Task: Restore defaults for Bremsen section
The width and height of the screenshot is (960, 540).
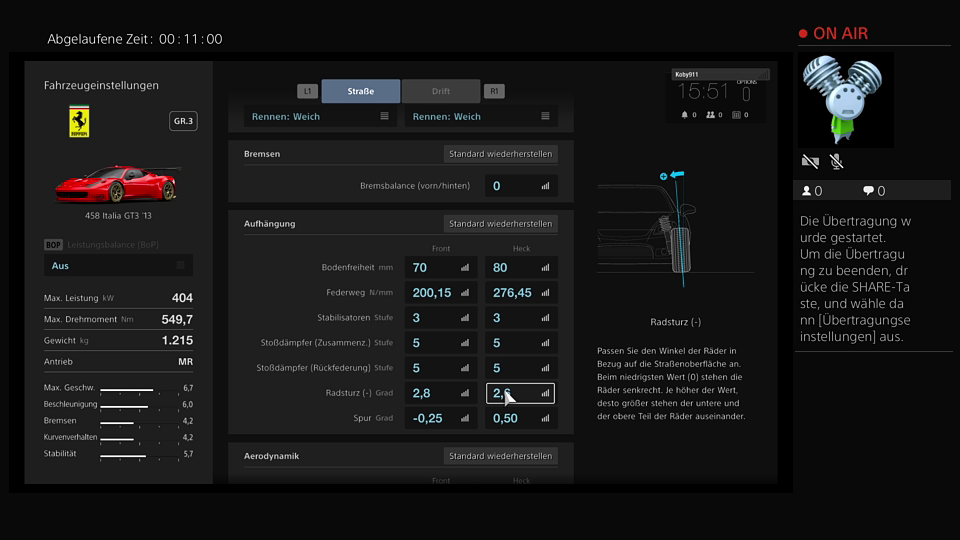Action: point(500,154)
